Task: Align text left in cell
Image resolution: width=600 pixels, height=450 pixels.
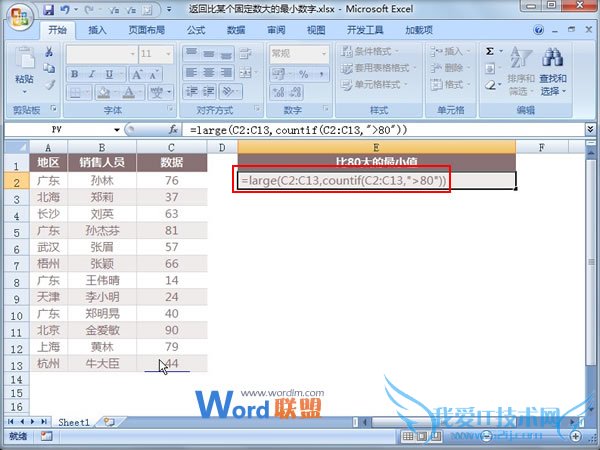Action: coord(191,72)
